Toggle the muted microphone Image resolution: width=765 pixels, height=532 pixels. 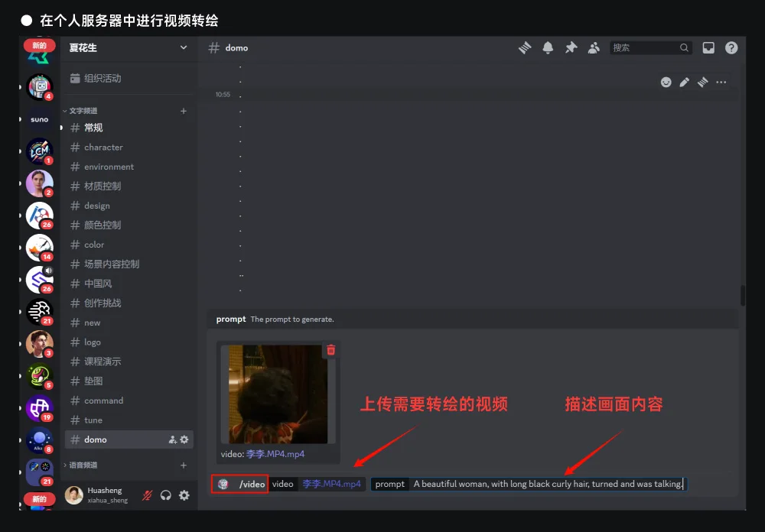(147, 495)
